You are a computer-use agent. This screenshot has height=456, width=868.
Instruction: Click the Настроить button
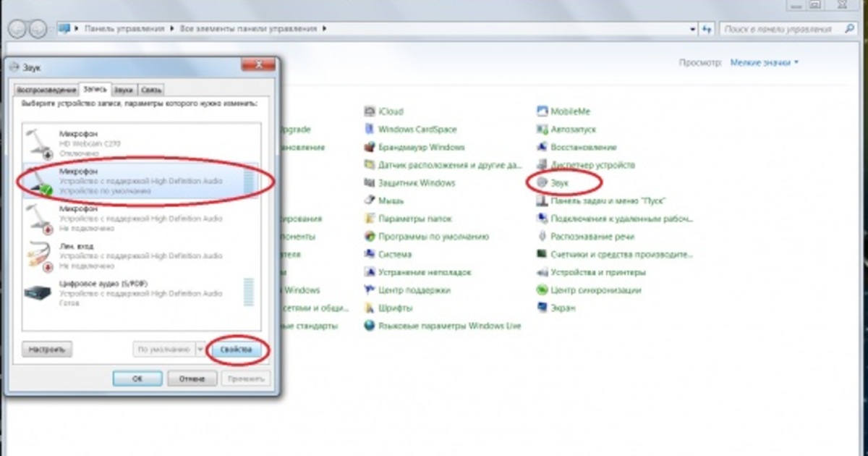pos(48,350)
